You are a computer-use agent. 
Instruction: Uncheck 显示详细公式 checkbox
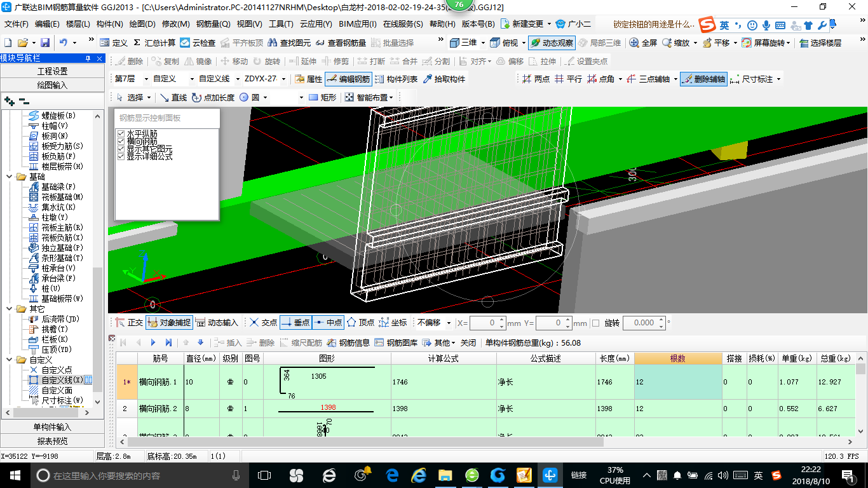(x=121, y=156)
